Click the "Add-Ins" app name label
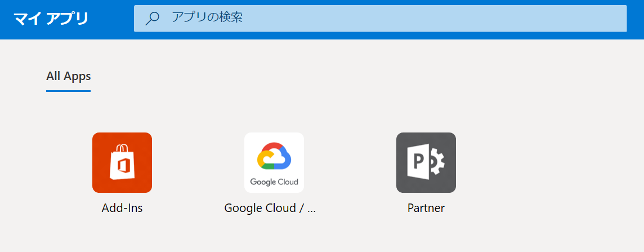 [122, 208]
